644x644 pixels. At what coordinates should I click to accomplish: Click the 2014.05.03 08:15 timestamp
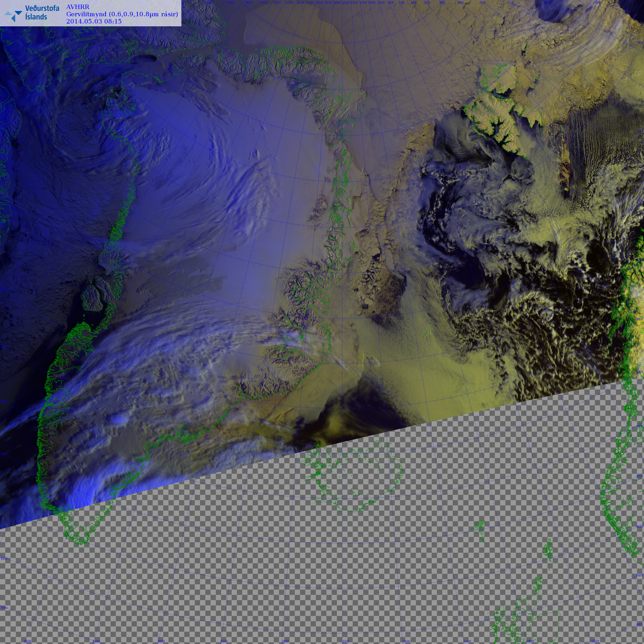coord(94,21)
